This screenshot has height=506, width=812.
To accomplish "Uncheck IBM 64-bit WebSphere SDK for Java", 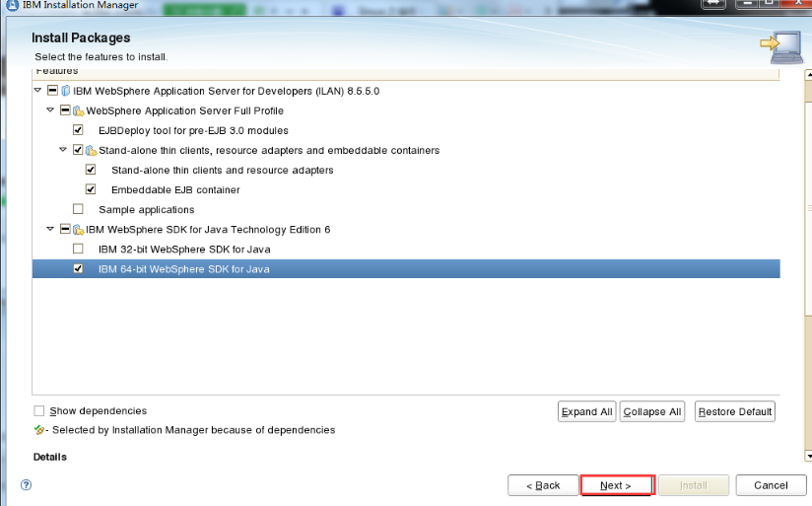I will (78, 268).
